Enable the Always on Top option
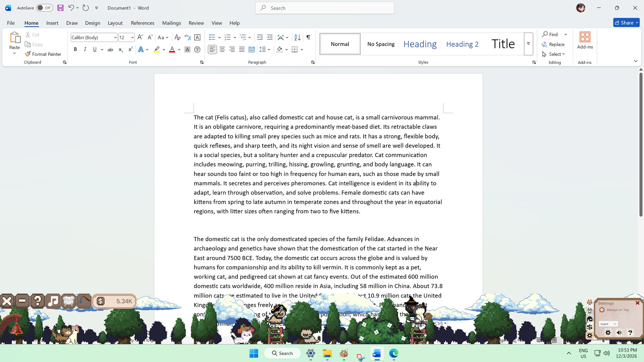 point(602,310)
